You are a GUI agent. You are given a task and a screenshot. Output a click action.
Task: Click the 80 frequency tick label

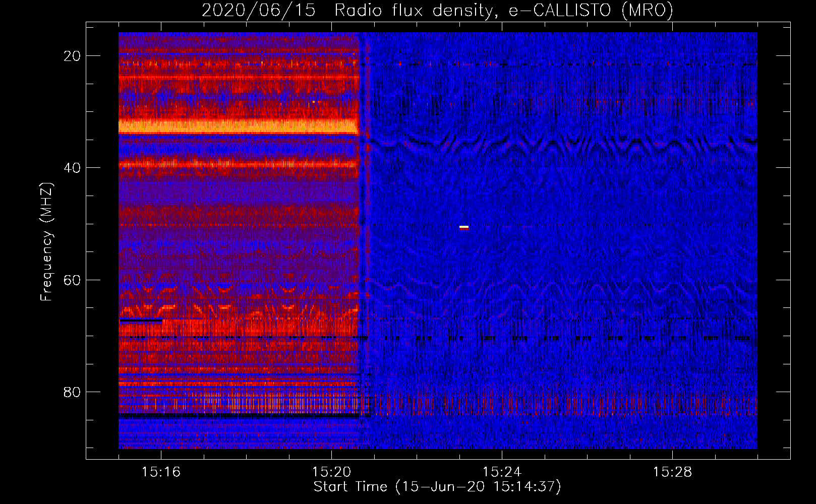[72, 392]
